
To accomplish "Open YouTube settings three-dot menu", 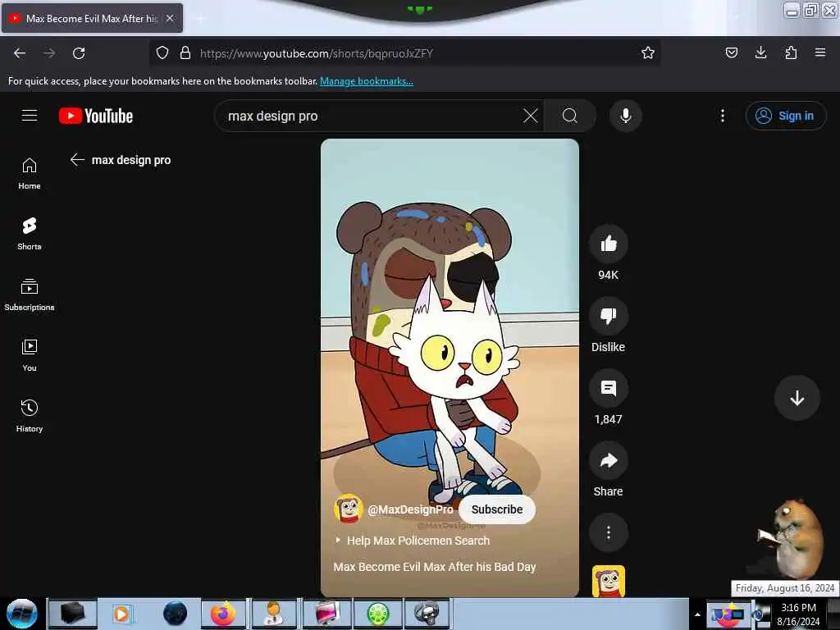I will (x=722, y=116).
